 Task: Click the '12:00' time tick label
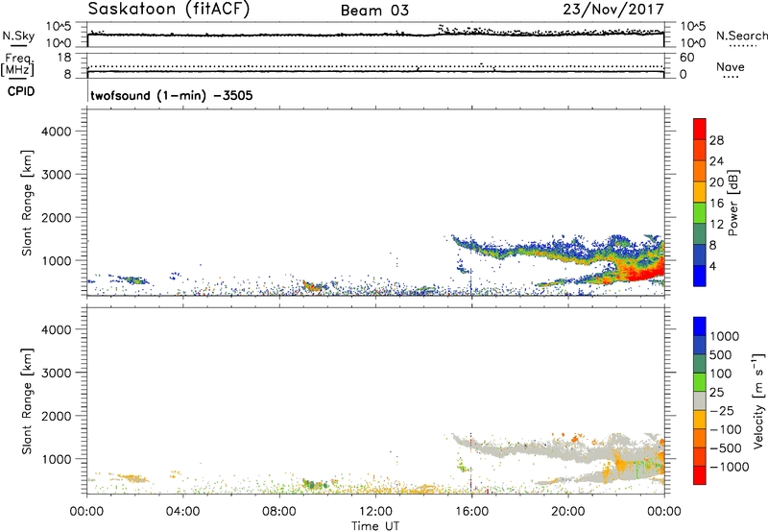coord(375,512)
